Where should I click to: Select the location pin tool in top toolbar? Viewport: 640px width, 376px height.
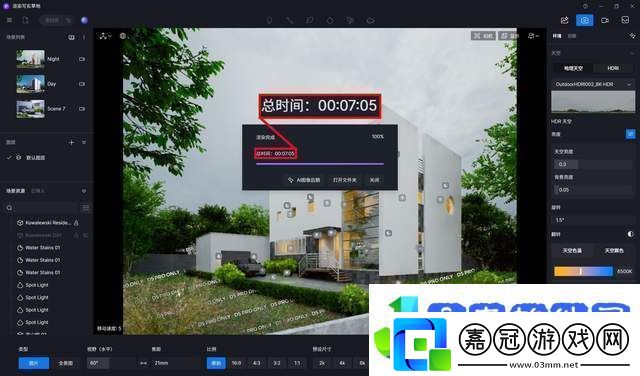pos(269,20)
